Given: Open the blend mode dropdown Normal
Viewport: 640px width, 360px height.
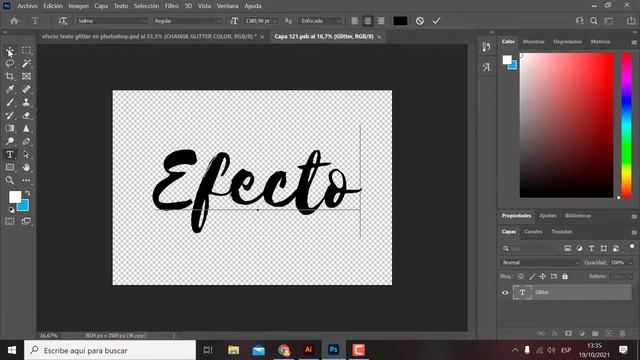Looking at the screenshot, I should pos(540,262).
